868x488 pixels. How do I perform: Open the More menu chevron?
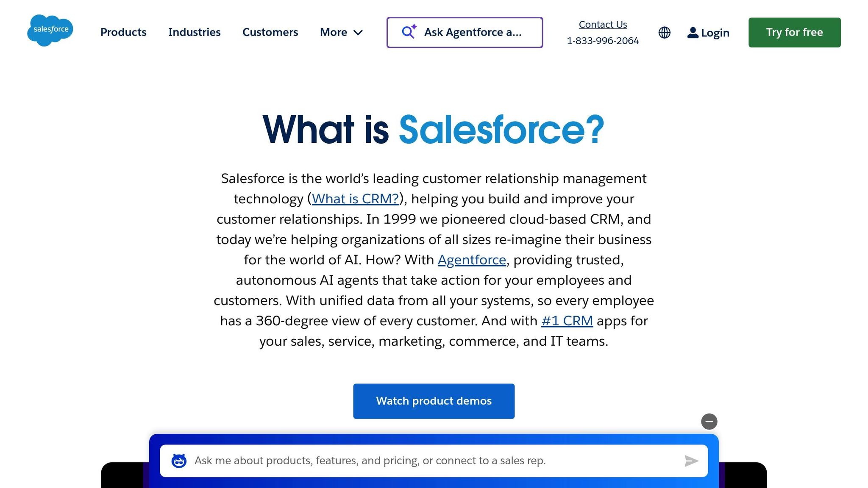pyautogui.click(x=358, y=33)
